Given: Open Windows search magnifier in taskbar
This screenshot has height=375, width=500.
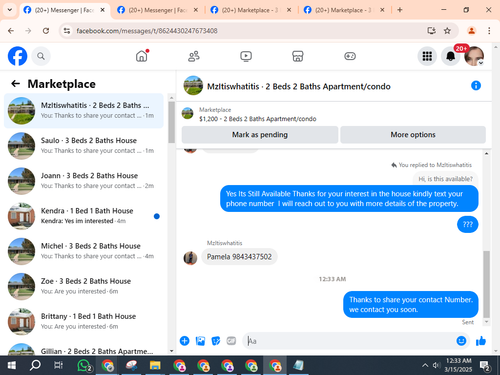Looking at the screenshot, I should (35, 365).
